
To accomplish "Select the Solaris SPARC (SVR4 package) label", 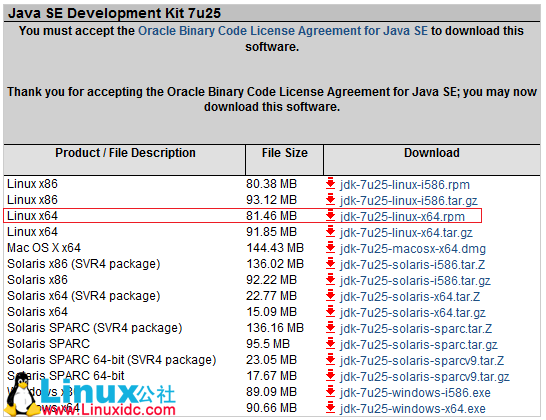I will tap(94, 328).
